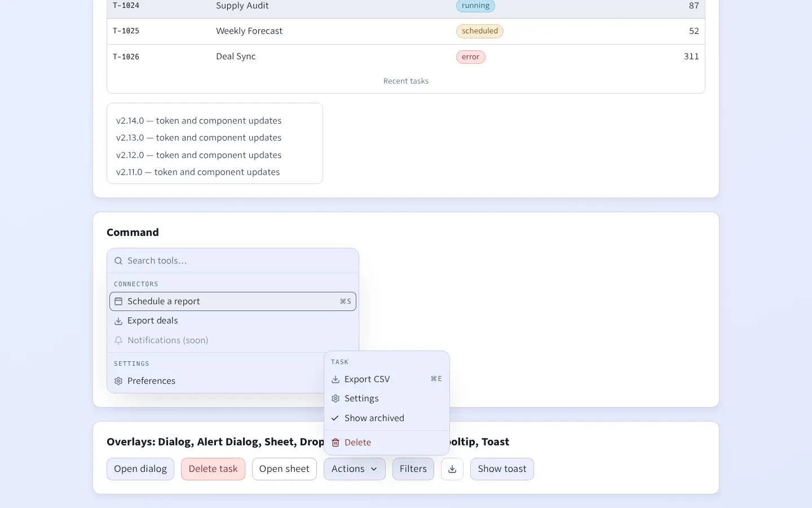Screen dimensions: 812x508
Task: Click the Supply Audit task name
Action: point(242,6)
